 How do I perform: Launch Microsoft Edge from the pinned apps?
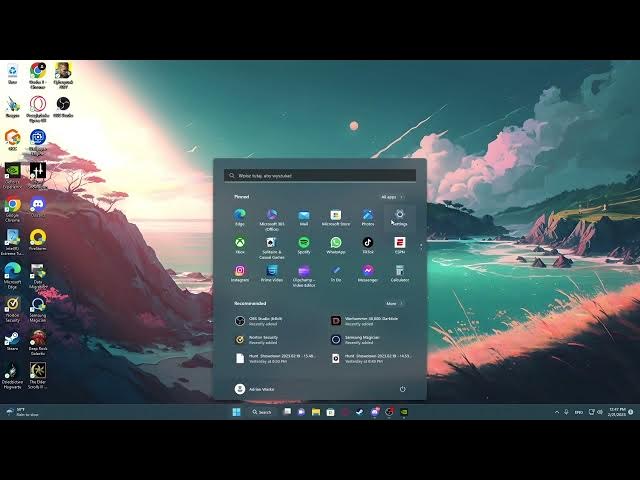[x=240, y=216]
